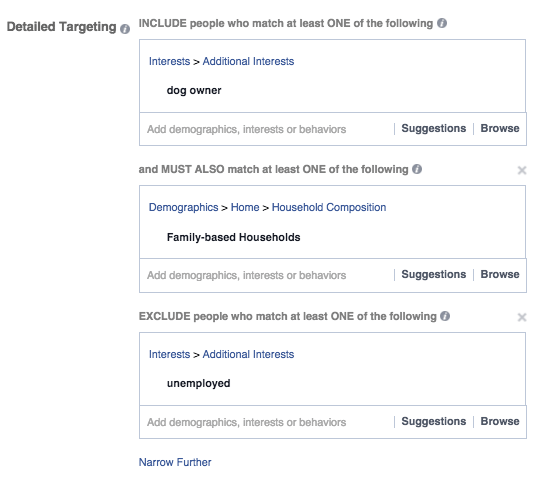Open Suggestions in the MUST ALSO match box
The height and width of the screenshot is (479, 539).
pos(433,274)
